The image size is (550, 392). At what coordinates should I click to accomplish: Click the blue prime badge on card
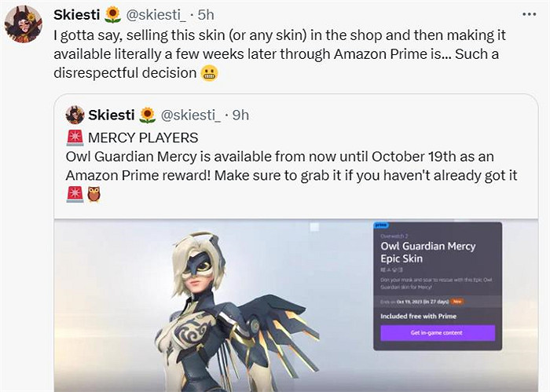[x=381, y=225]
